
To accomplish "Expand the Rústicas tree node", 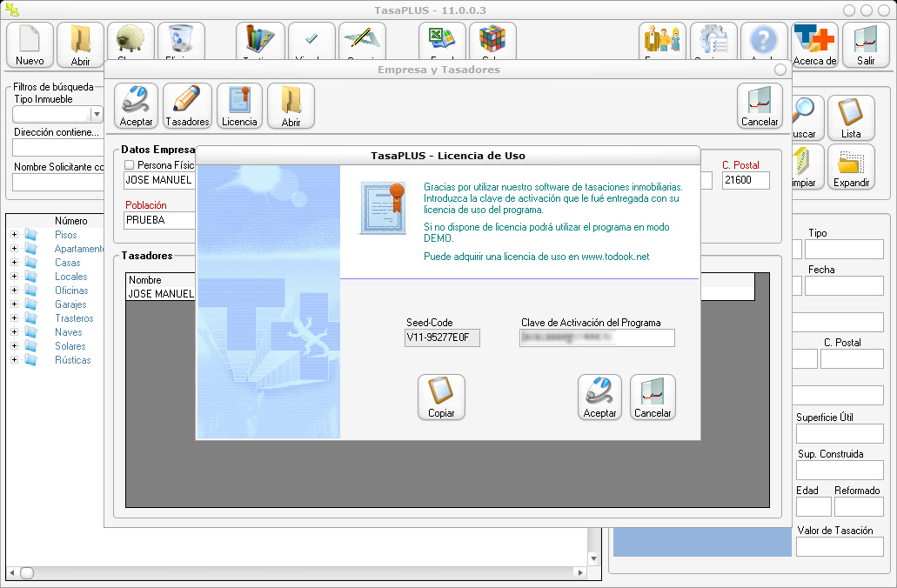I will point(15,360).
